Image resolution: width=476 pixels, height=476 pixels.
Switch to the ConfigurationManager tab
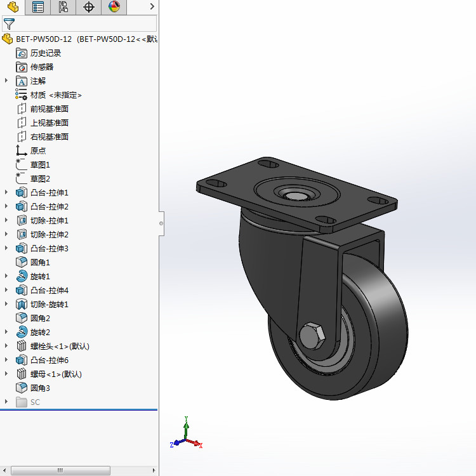click(63, 7)
